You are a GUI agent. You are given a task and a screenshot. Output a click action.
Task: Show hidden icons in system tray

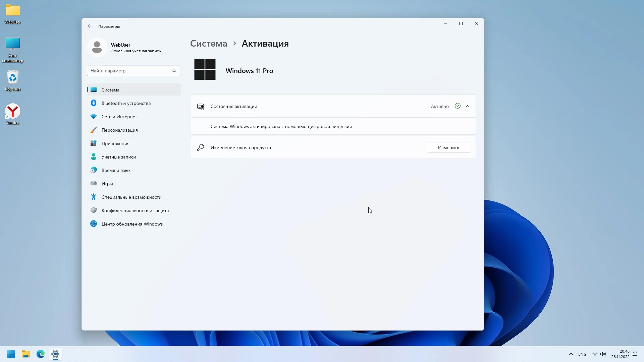[571, 354]
